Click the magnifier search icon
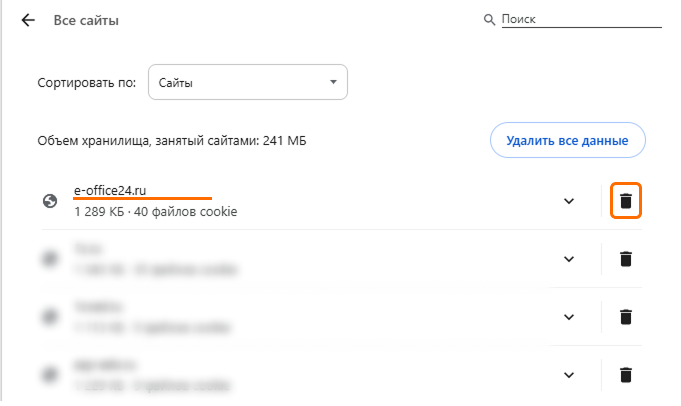This screenshot has width=681, height=406. coord(489,20)
